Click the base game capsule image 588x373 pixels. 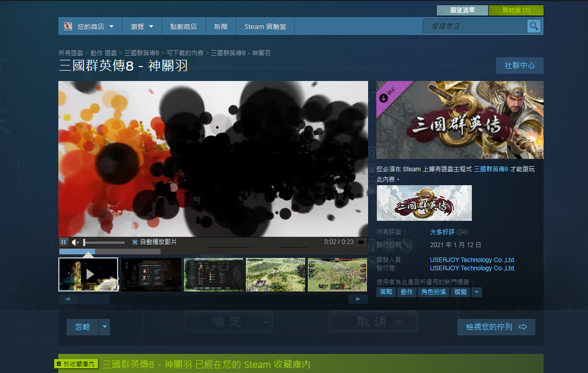[424, 203]
